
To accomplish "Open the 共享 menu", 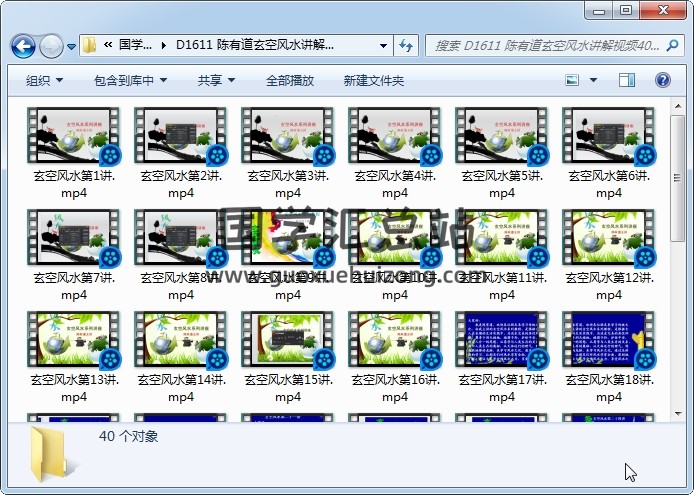I will [216, 81].
